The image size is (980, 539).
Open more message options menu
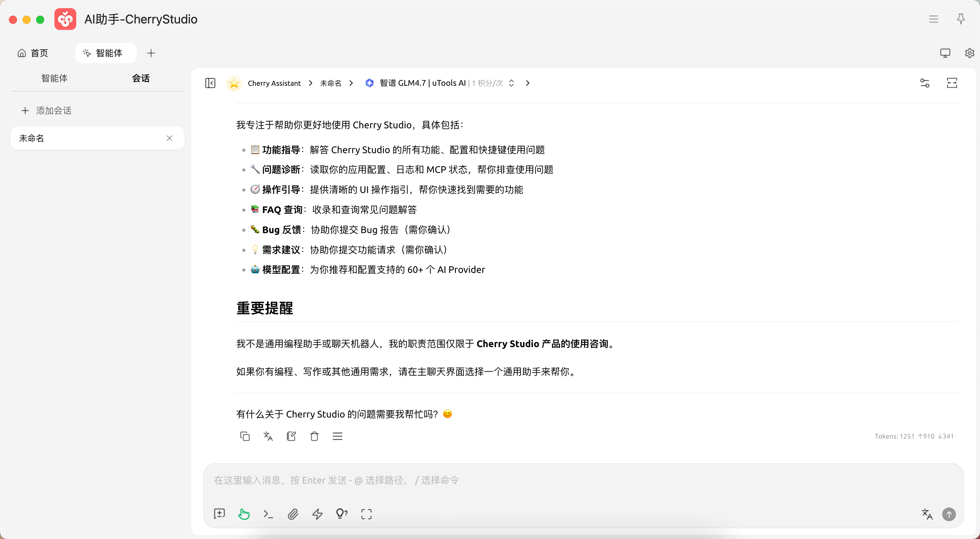pos(338,436)
